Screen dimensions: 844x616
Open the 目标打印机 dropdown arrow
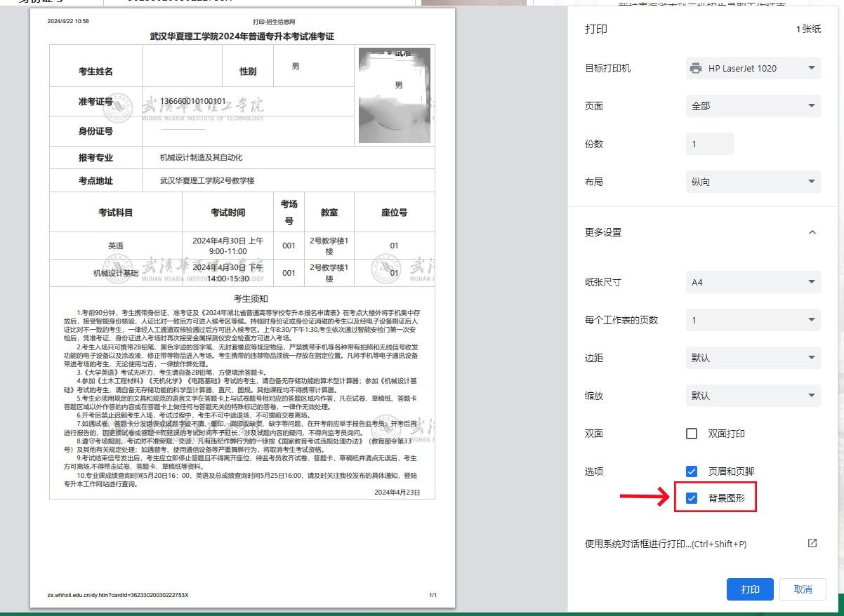tap(812, 68)
